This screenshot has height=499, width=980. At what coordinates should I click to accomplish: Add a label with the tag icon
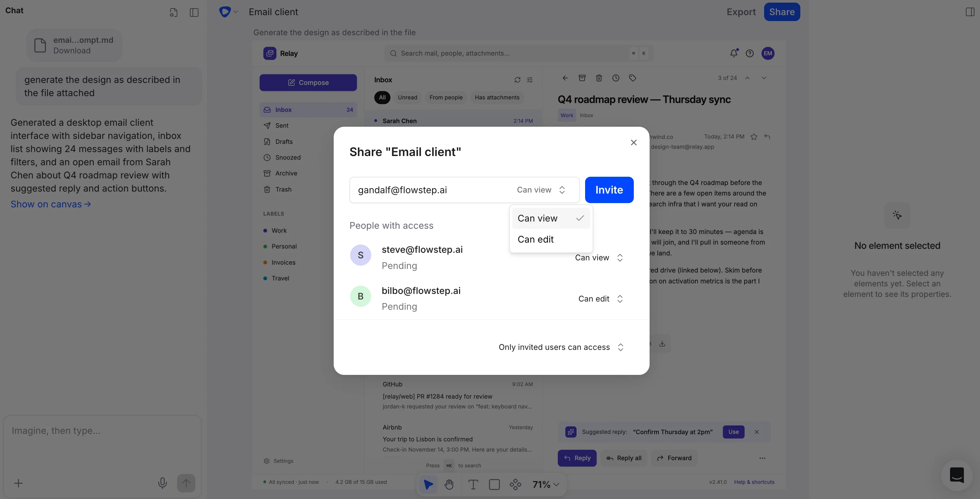pyautogui.click(x=632, y=78)
